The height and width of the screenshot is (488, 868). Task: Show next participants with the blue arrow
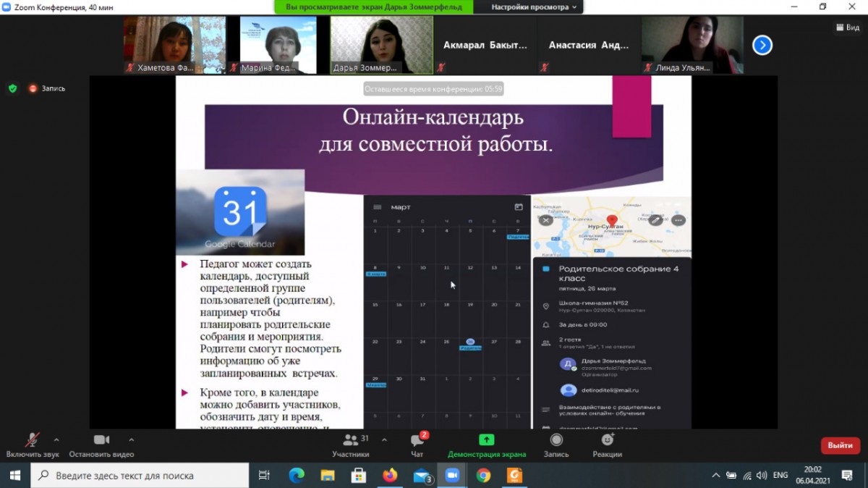[762, 46]
